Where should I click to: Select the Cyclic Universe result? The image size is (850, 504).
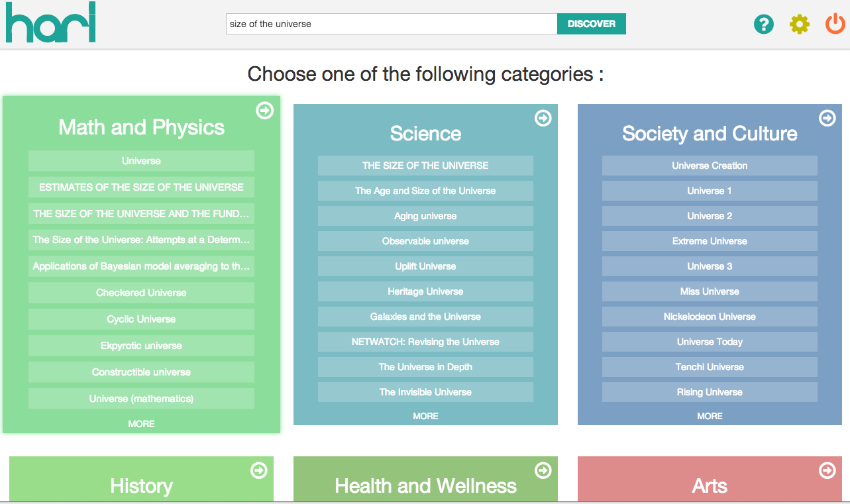[141, 319]
